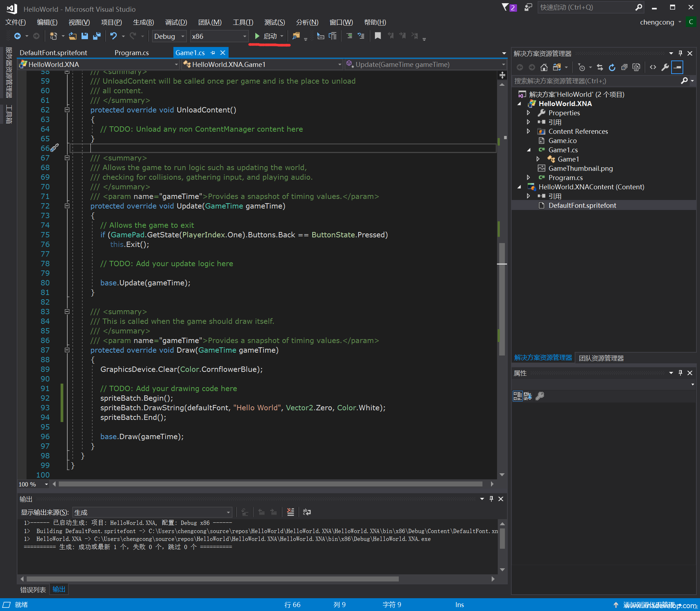Open the 调试(D) menu
Viewport: 700px width, 611px height.
click(176, 22)
